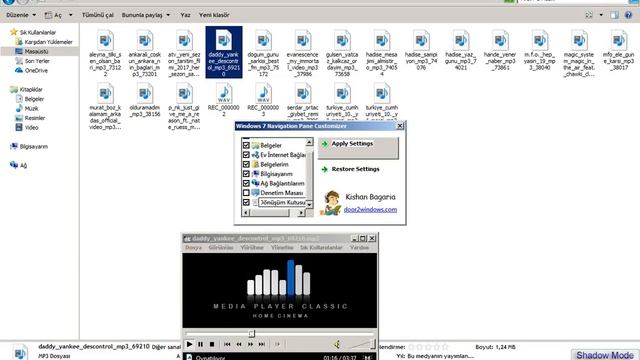Skip to previous track in player

227,344
